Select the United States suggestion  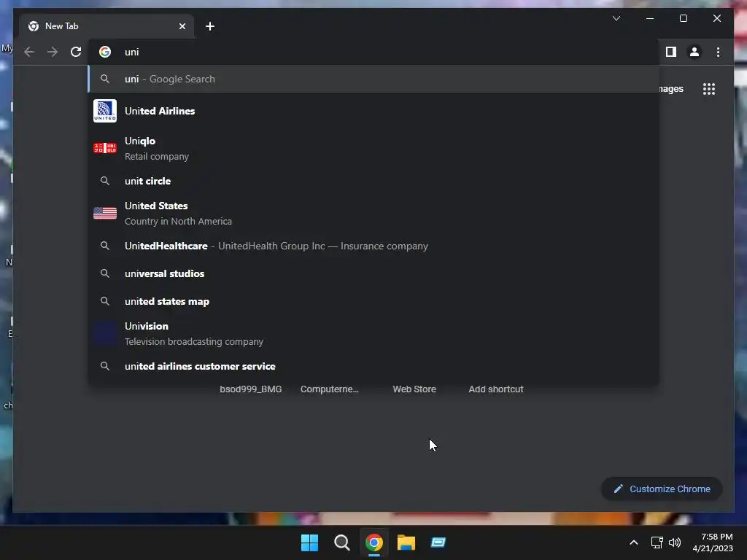coord(373,214)
